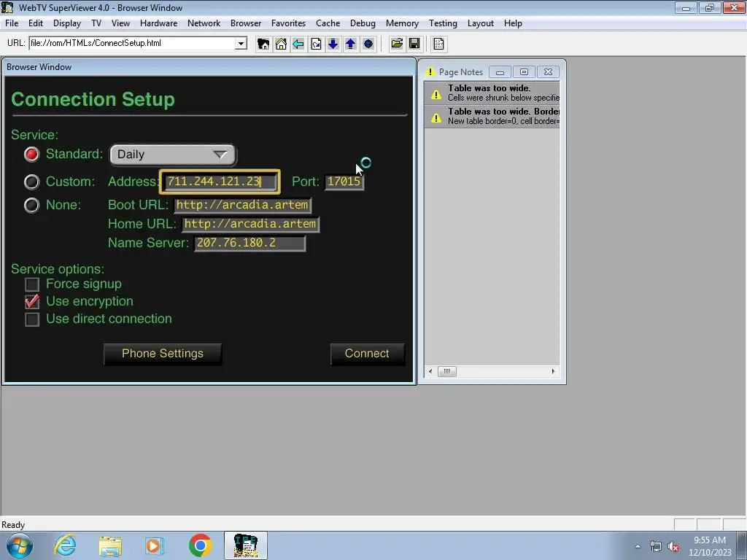Screen dimensions: 747x560
Task: Click the Name Server input field
Action: [x=249, y=244]
